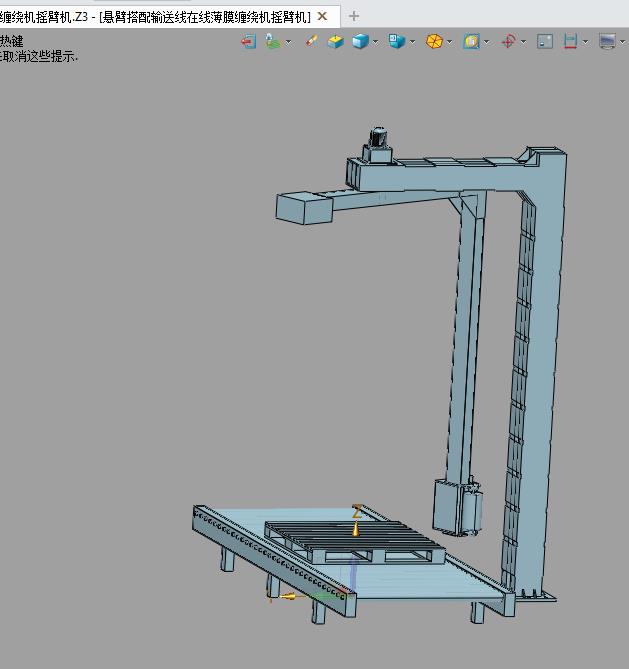Click the blue H-shaped section icon
Viewport: 629px width, 669px height.
pos(571,41)
